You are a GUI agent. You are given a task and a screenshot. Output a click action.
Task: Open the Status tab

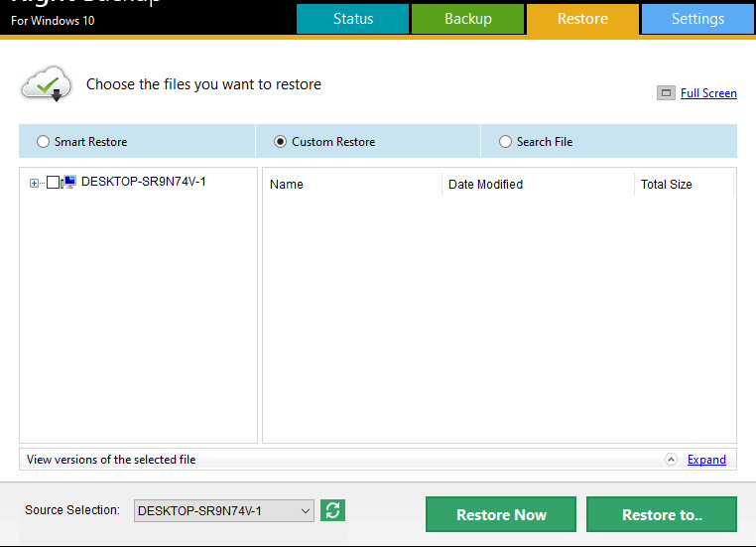[352, 19]
